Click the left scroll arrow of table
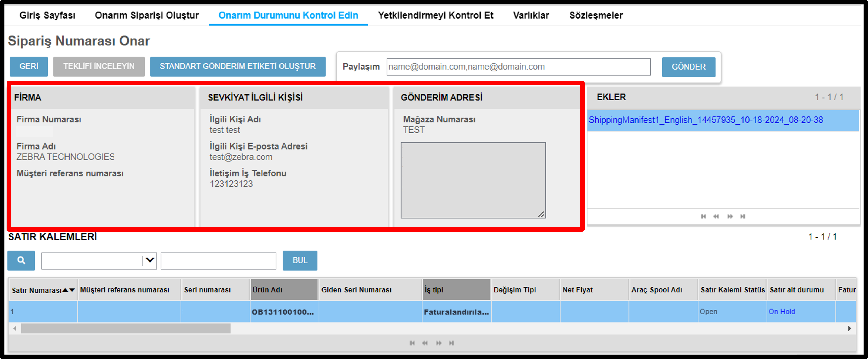868x359 pixels. 15,328
